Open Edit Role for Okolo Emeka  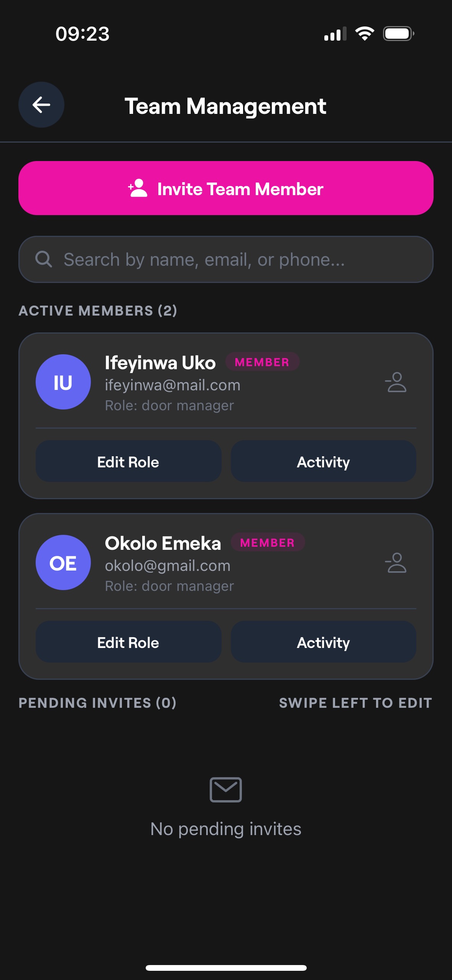coord(128,642)
